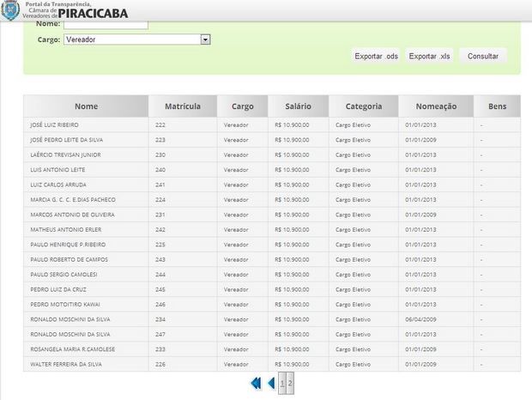Sort by the Matrícula column header
Image resolution: width=532 pixels, height=400 pixels.
click(x=182, y=106)
